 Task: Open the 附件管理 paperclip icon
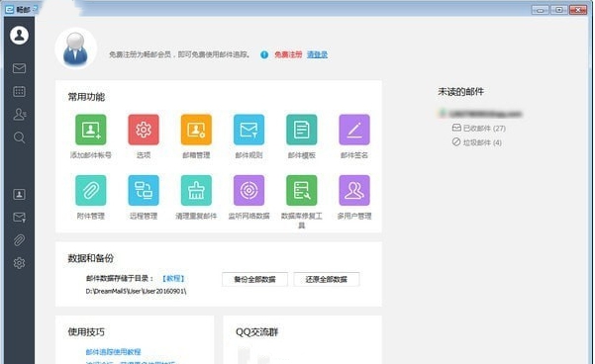(91, 190)
